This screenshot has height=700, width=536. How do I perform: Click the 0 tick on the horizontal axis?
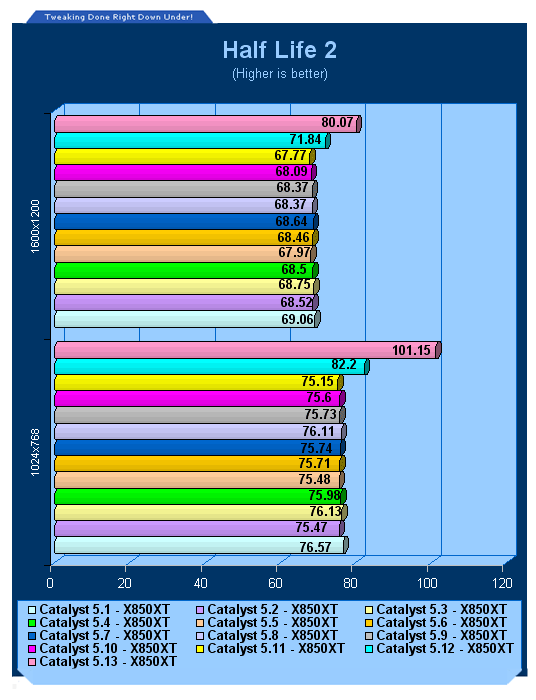click(50, 583)
